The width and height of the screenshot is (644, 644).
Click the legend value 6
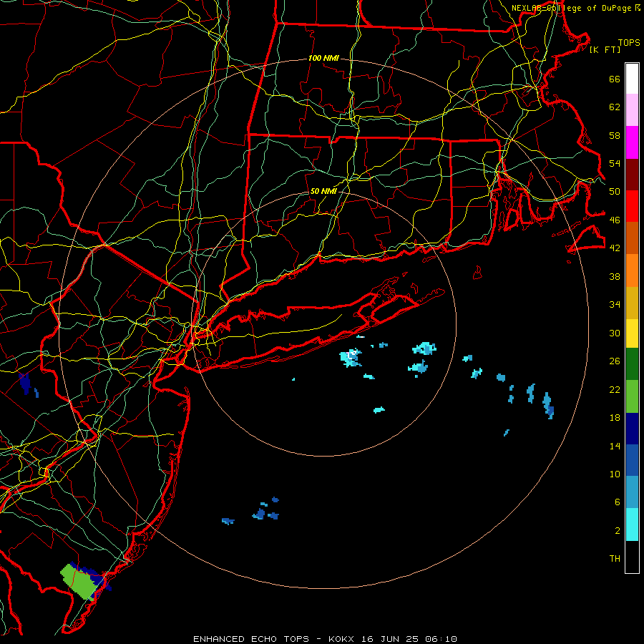tap(618, 502)
